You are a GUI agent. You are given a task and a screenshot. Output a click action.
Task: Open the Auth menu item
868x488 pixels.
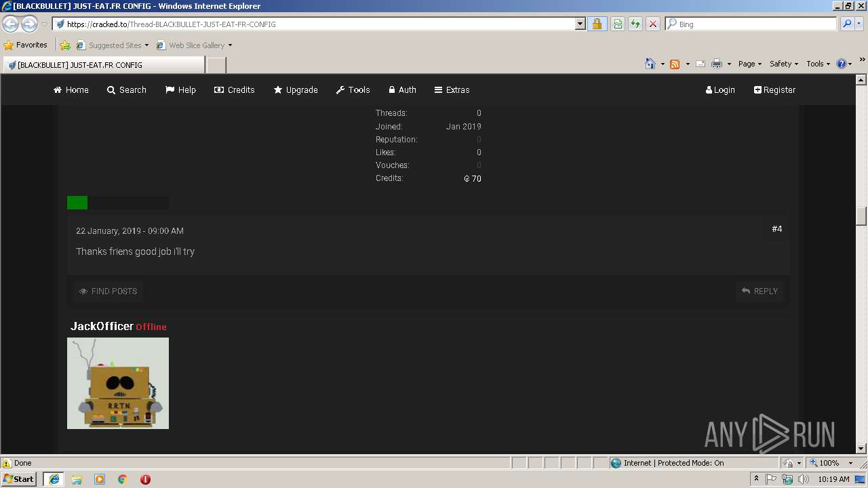pos(402,89)
